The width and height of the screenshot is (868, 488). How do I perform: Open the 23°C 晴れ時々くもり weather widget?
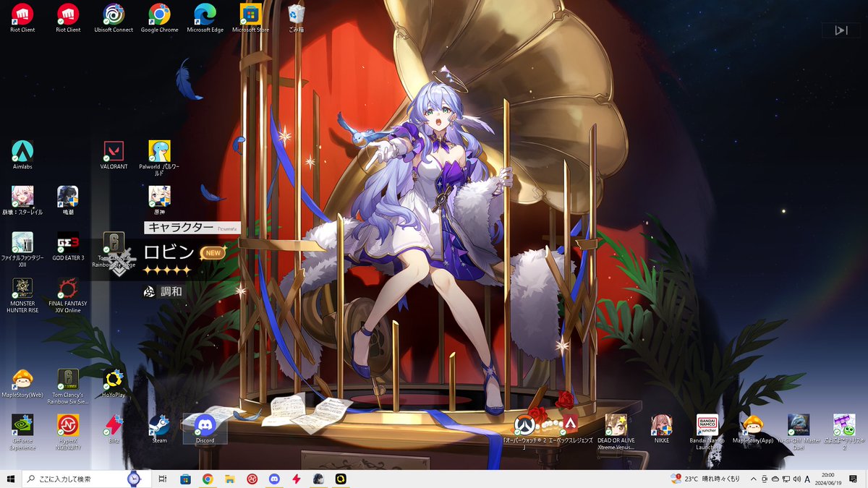coord(706,479)
